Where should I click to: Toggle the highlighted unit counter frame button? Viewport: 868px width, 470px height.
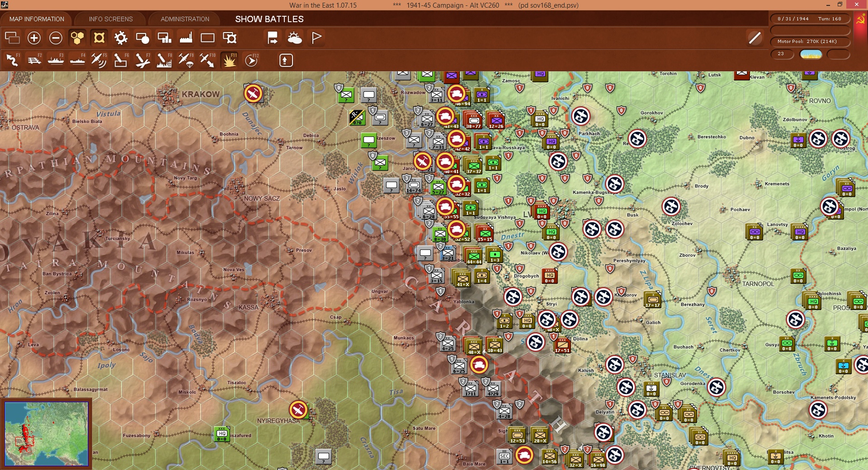coord(99,38)
